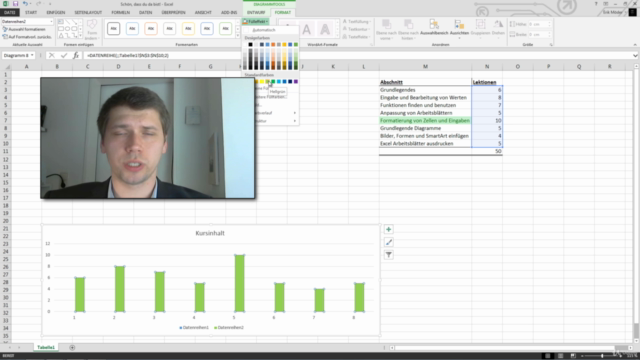Click the Gruppieren group icon
Viewport: 640px width, 360px height.
(x=480, y=24)
